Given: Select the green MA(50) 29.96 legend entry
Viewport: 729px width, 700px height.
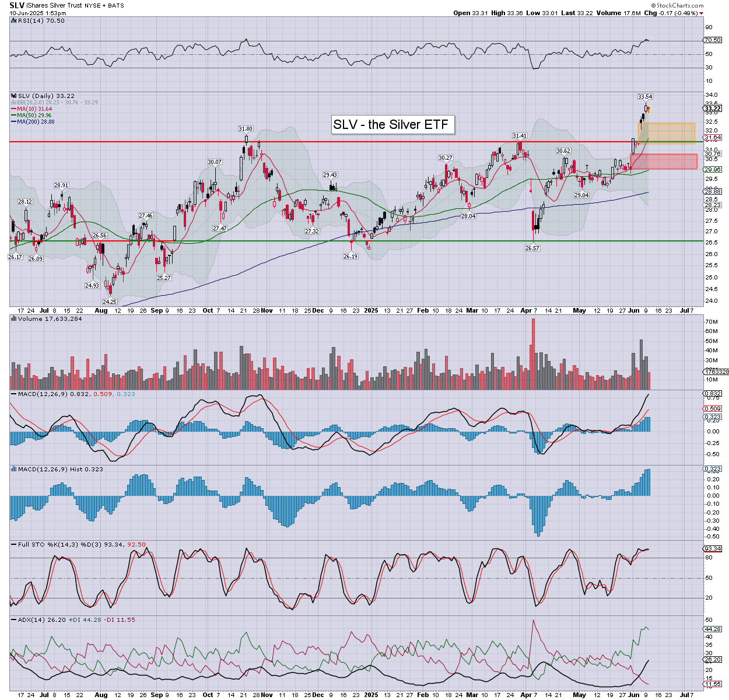Looking at the screenshot, I should coord(34,116).
